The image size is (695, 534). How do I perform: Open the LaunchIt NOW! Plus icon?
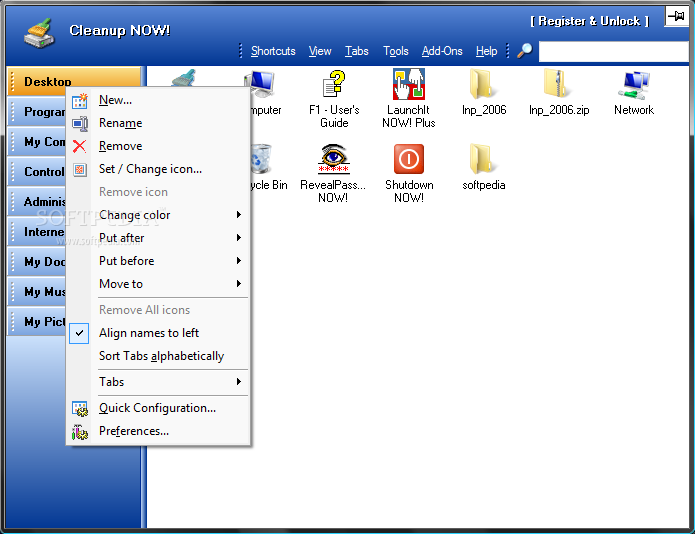click(409, 84)
